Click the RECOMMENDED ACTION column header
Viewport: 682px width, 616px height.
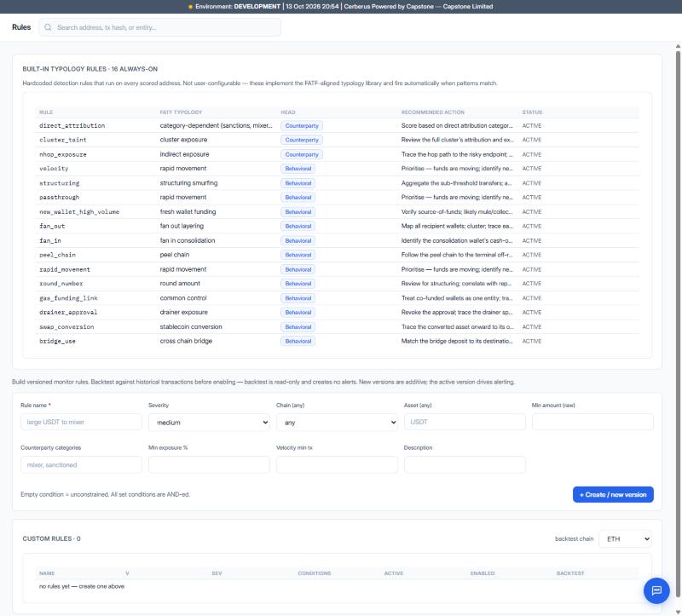(x=433, y=112)
